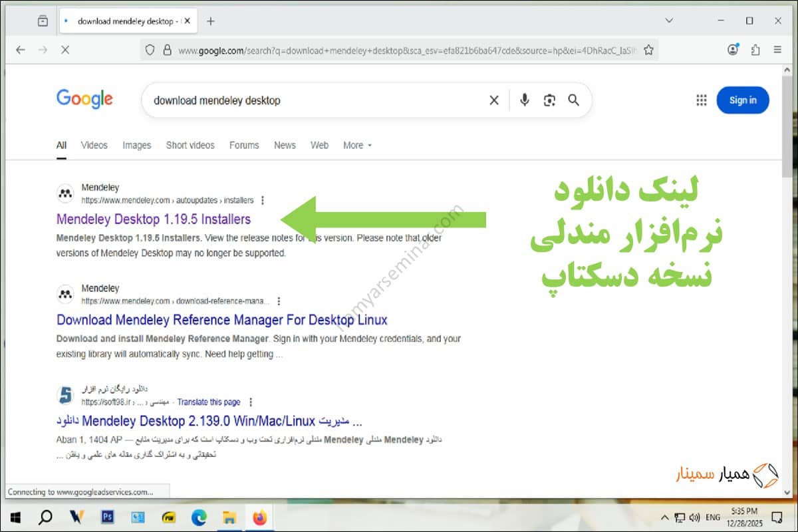Open the tracking protection shield icon
This screenshot has height=532, width=798.
coord(150,50)
